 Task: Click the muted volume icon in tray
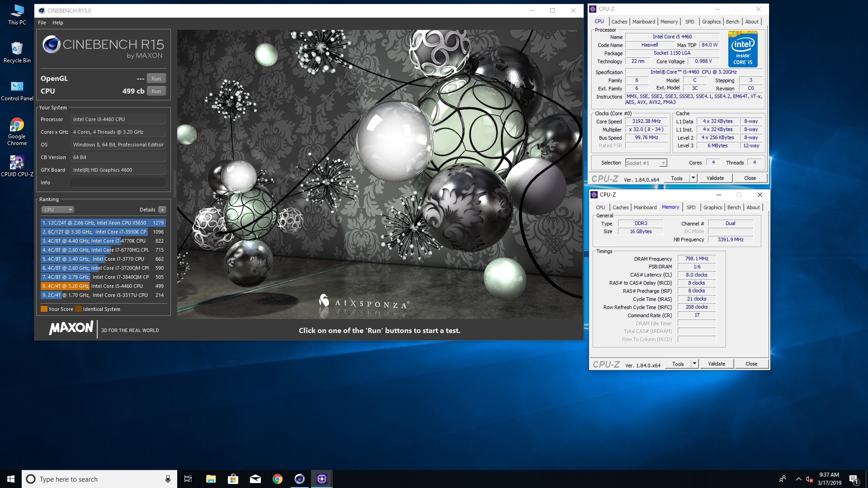(x=809, y=479)
